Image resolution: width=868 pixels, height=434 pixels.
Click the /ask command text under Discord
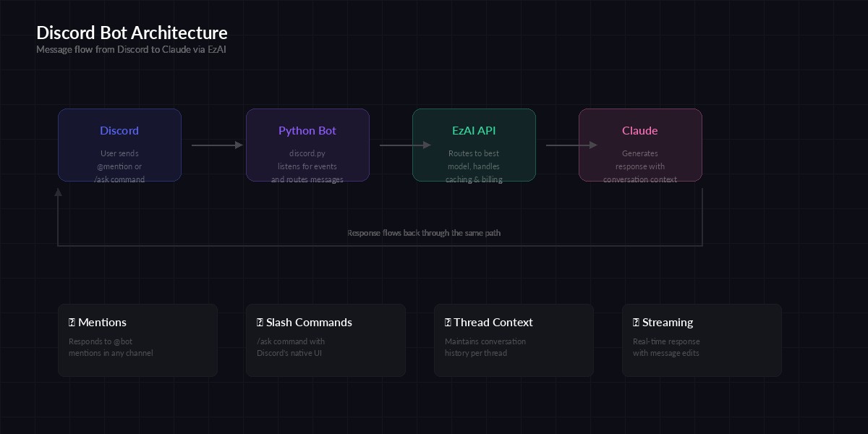119,179
